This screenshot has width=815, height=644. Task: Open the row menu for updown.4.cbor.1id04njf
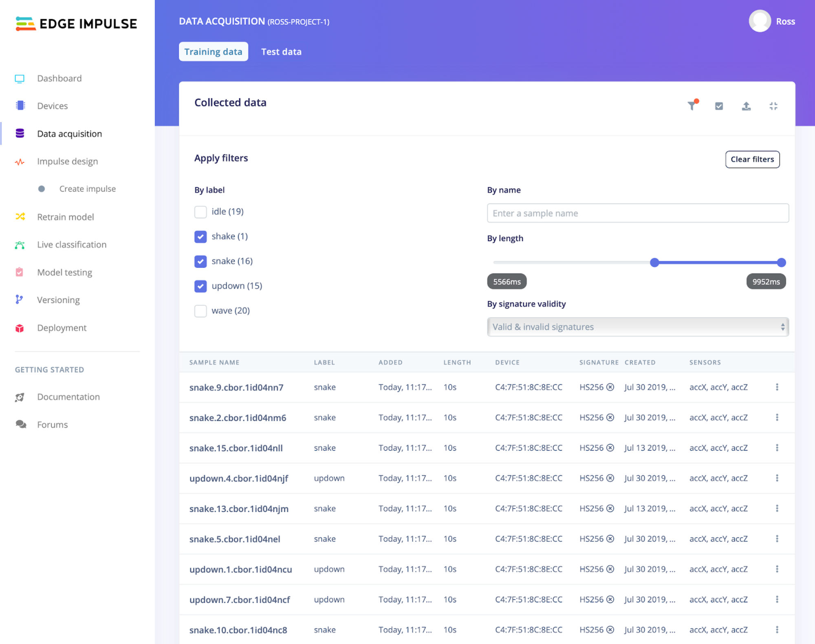pyautogui.click(x=777, y=478)
